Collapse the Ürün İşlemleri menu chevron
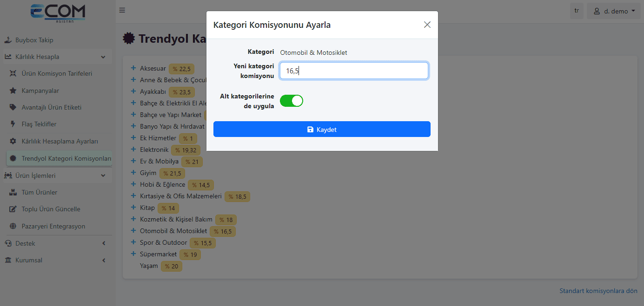Viewport: 644px width, 306px height. (103, 176)
